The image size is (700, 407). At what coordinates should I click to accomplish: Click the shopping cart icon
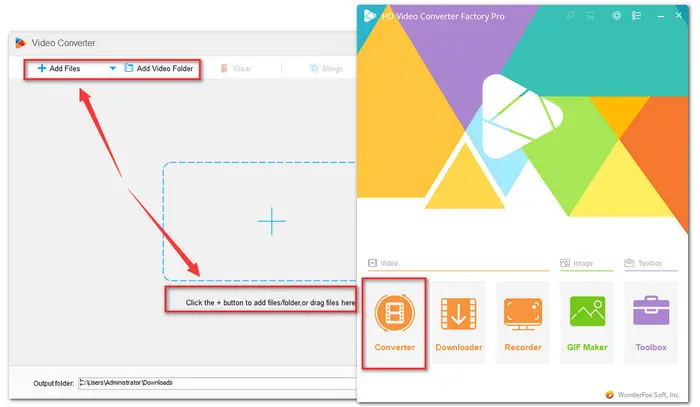590,16
